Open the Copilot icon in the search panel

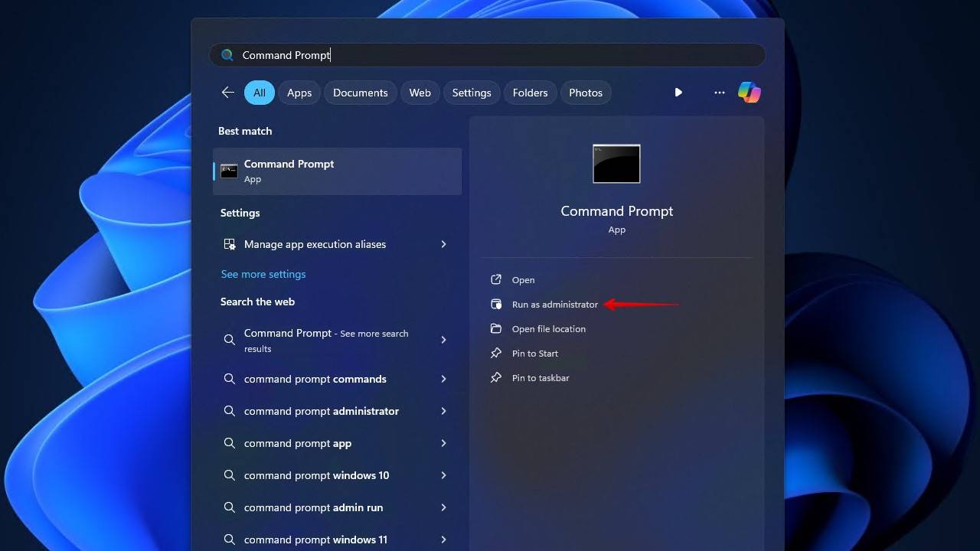[749, 93]
